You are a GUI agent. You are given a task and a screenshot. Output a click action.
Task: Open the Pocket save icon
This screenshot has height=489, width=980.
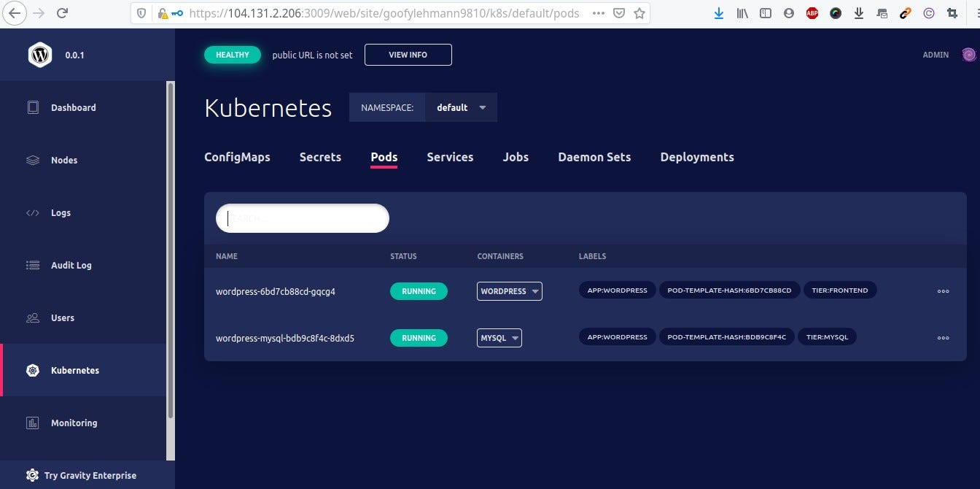point(618,13)
